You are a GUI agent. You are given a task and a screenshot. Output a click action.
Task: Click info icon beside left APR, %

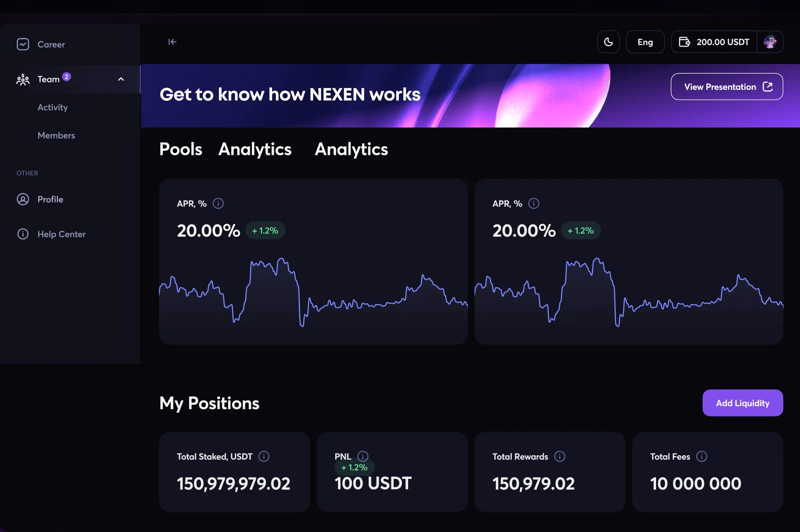click(218, 204)
